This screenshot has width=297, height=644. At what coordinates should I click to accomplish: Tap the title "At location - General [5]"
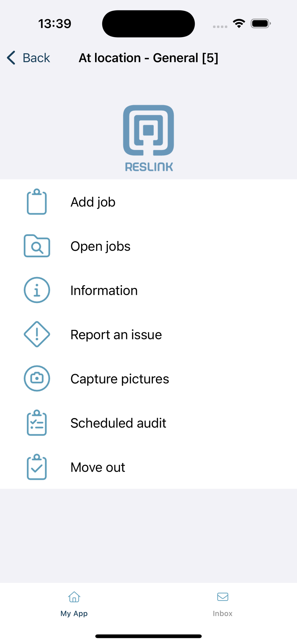tap(148, 58)
